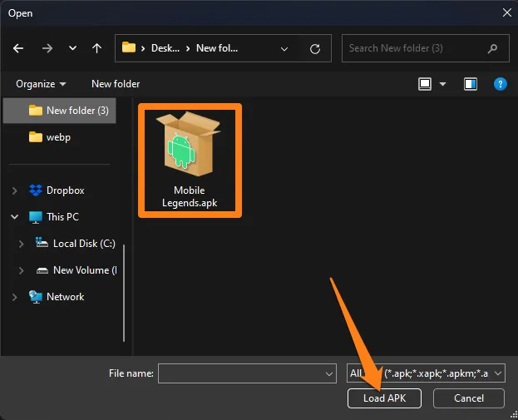The image size is (518, 420).
Task: Collapse the This PC node
Action: coord(14,217)
